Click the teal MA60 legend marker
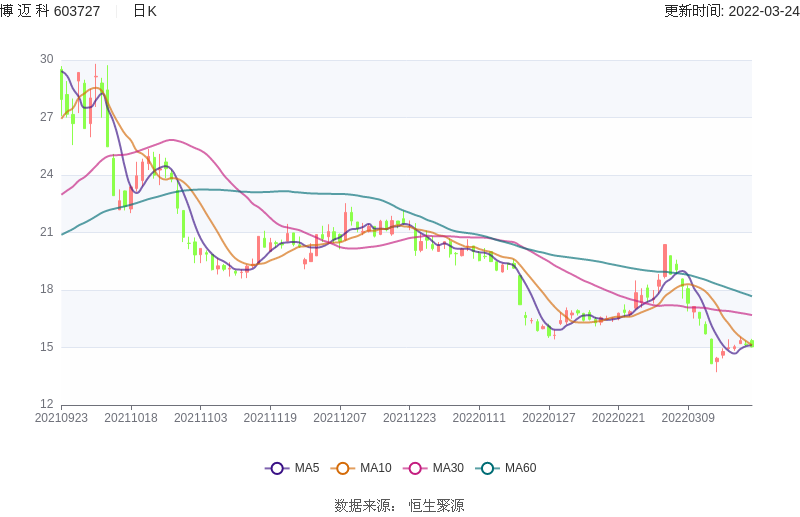Viewport: 800px width, 517px height. (x=488, y=468)
